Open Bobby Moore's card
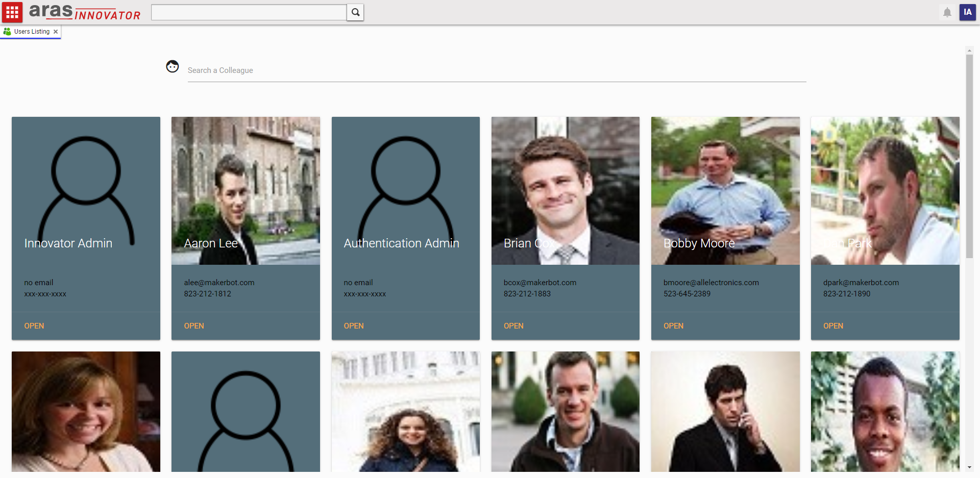The height and width of the screenshot is (478, 980). point(673,326)
